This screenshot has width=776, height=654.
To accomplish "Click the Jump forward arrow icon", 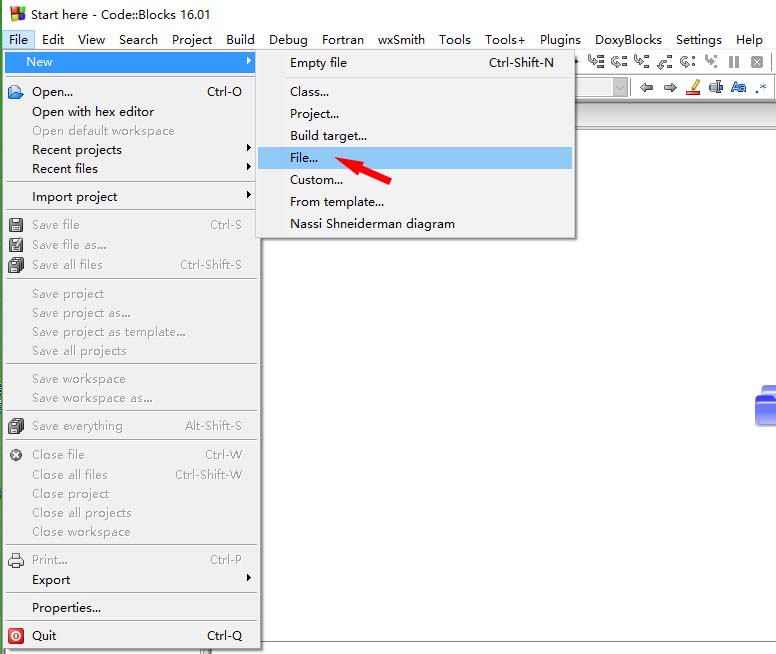I will (670, 88).
